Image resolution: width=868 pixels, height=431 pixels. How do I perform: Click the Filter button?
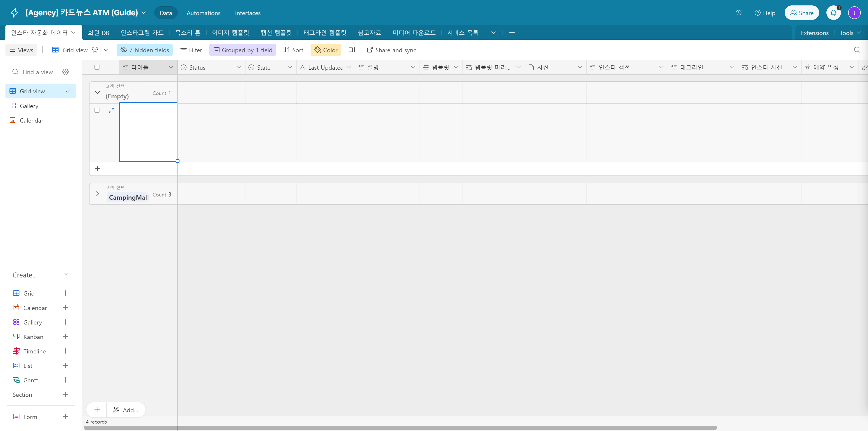[x=191, y=50]
